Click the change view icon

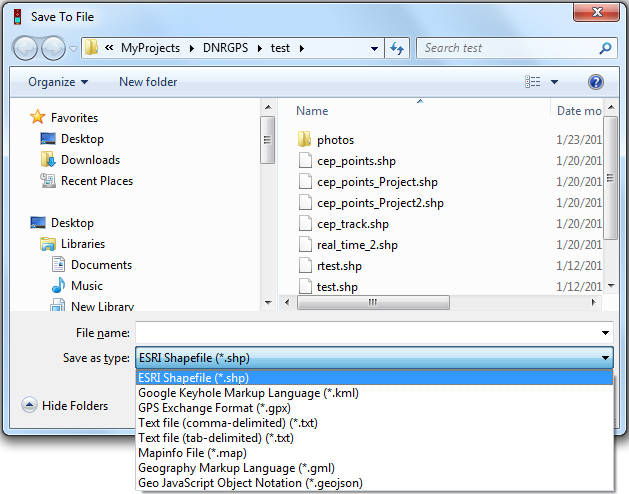pyautogui.click(x=533, y=82)
